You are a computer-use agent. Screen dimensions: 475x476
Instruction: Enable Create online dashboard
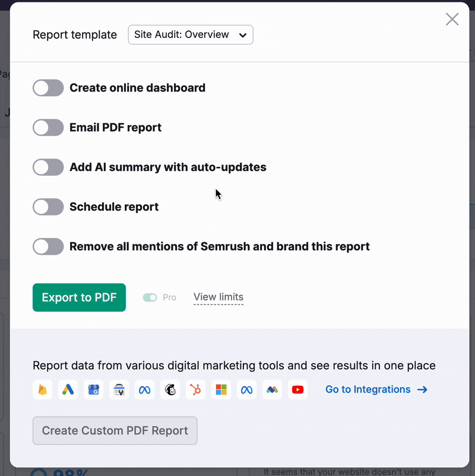point(48,88)
